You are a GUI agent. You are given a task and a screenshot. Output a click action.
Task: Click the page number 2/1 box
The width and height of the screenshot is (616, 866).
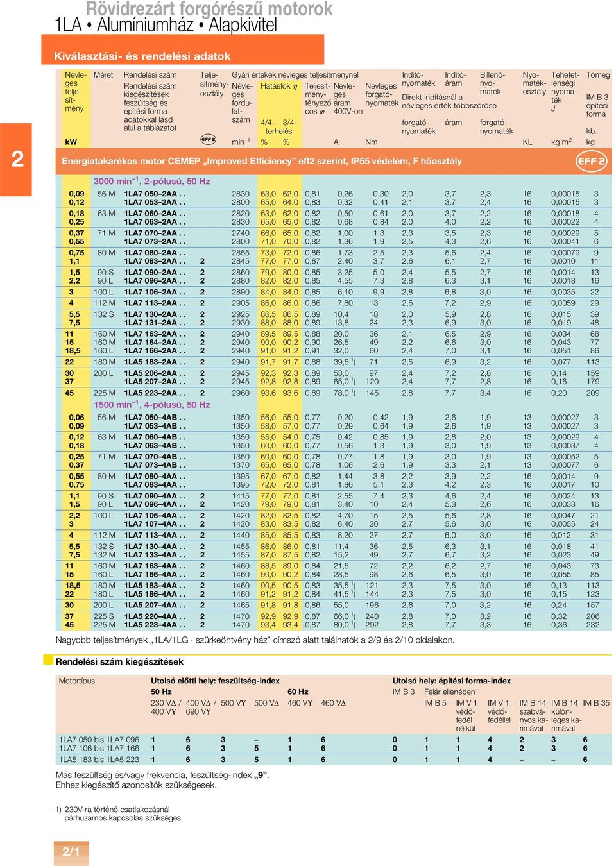tap(71, 852)
